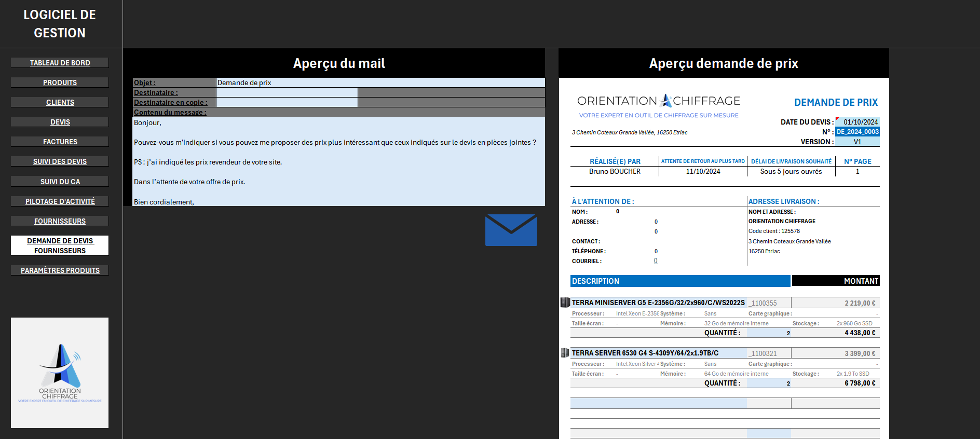Click the Destinataire en copie field
Viewport: 980px width, 439px height.
(x=287, y=102)
